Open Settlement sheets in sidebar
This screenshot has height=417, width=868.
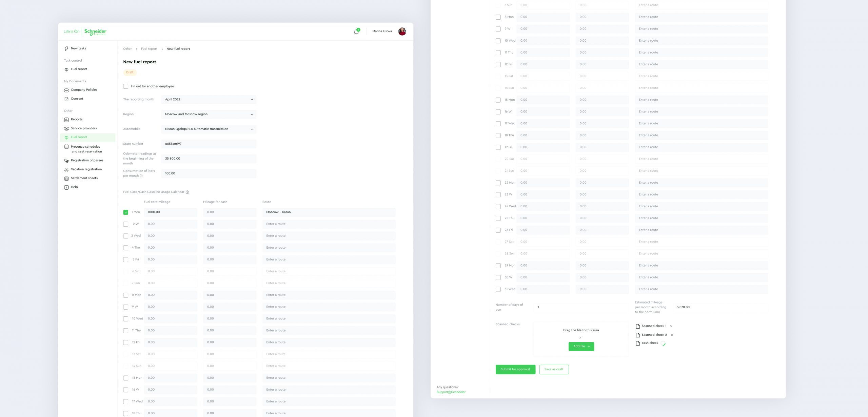coord(84,178)
